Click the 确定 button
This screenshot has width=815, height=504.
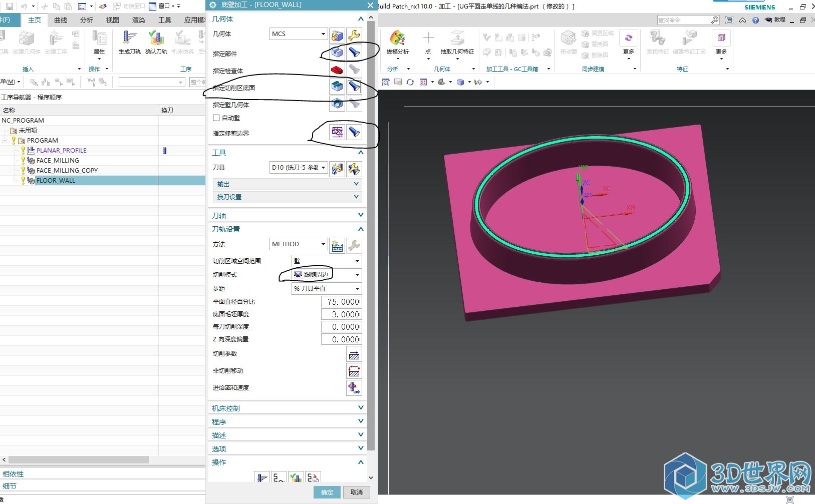327,492
